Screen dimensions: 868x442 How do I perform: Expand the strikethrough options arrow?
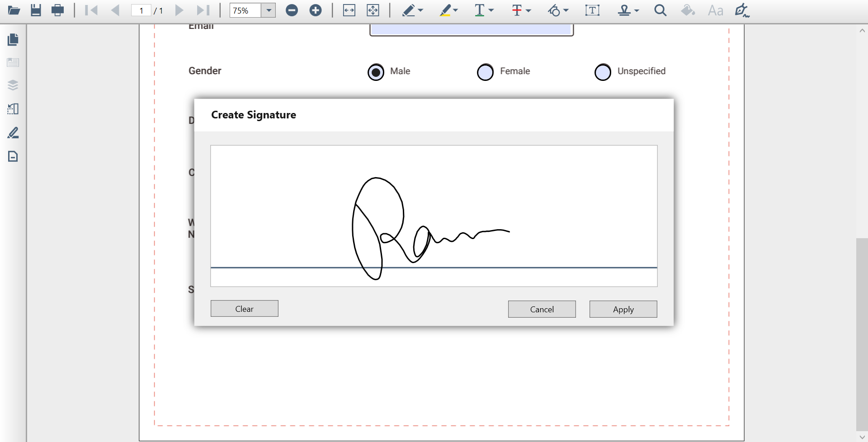tap(528, 10)
